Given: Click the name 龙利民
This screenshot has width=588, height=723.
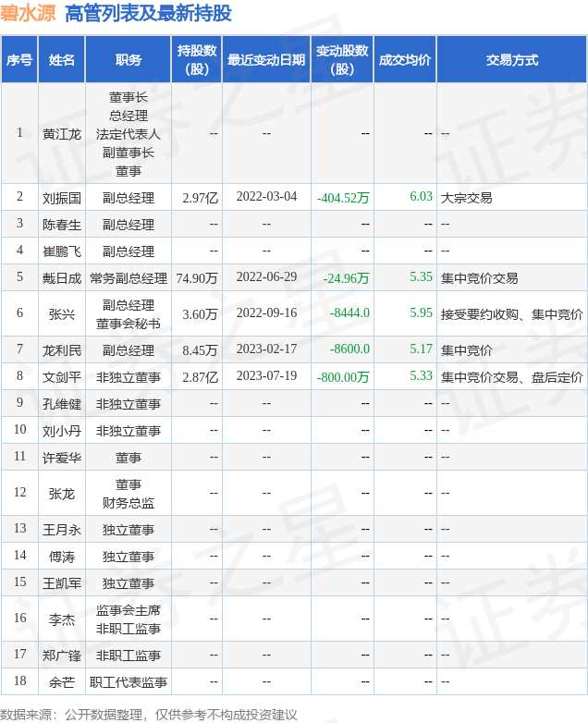Looking at the screenshot, I should tap(62, 350).
